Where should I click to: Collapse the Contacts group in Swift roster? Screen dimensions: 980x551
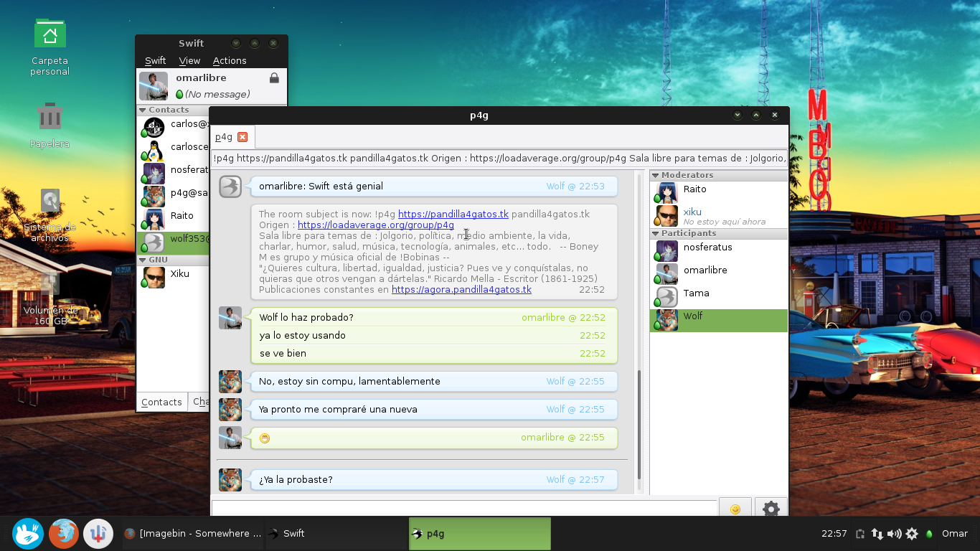[x=142, y=110]
